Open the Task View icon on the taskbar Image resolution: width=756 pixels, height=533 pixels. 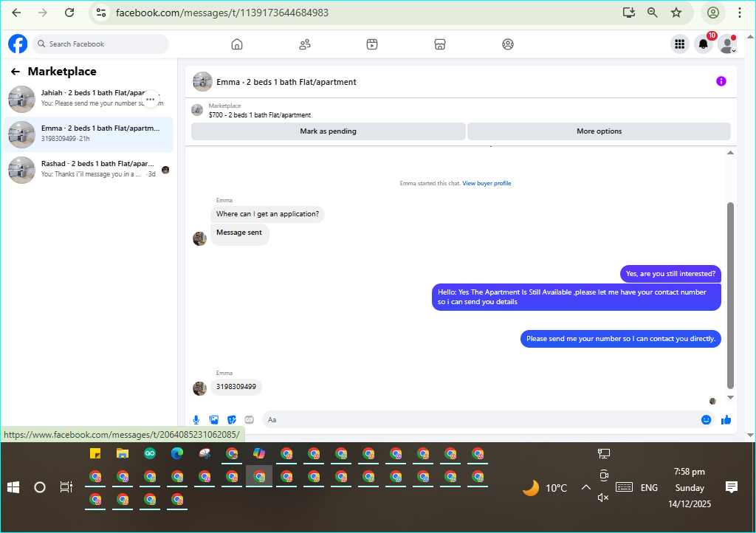point(66,488)
